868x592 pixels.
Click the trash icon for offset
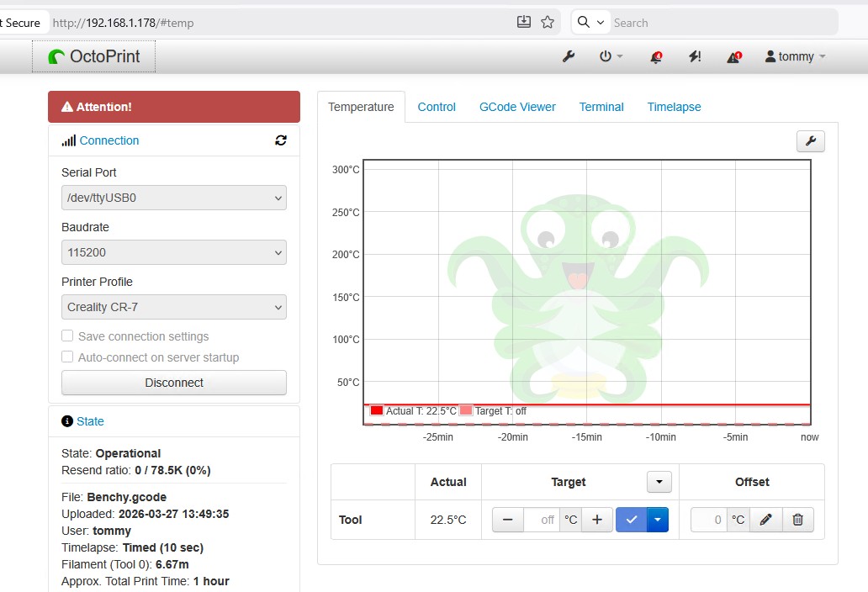(797, 520)
